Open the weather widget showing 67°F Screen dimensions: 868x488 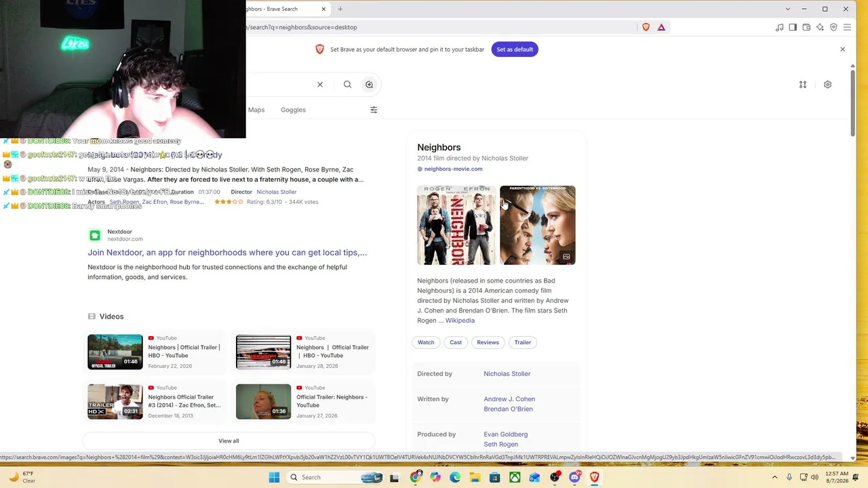coord(20,477)
